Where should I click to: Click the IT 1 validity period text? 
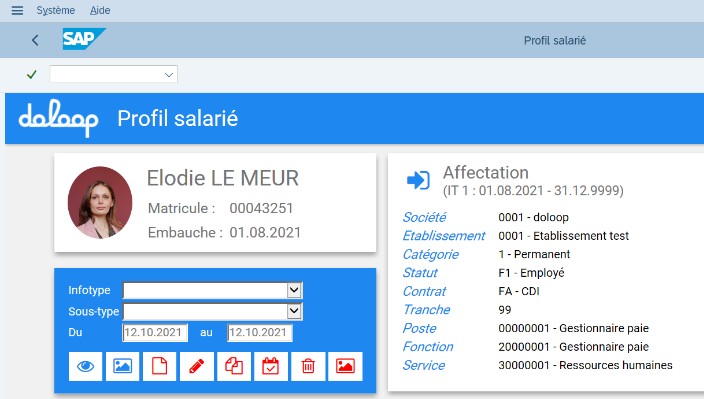[533, 191]
